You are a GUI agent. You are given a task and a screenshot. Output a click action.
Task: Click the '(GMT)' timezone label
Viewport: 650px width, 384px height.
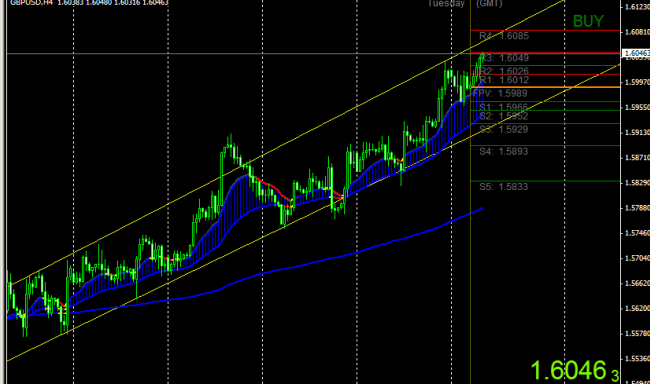click(489, 3)
